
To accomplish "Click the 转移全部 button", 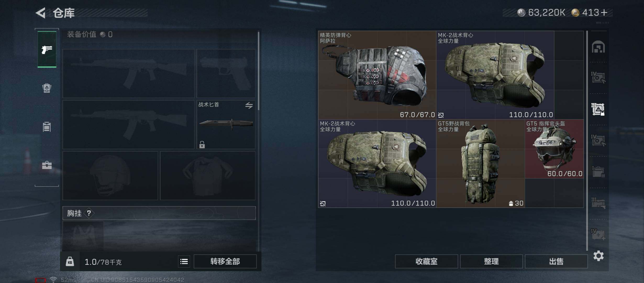I will [x=225, y=261].
